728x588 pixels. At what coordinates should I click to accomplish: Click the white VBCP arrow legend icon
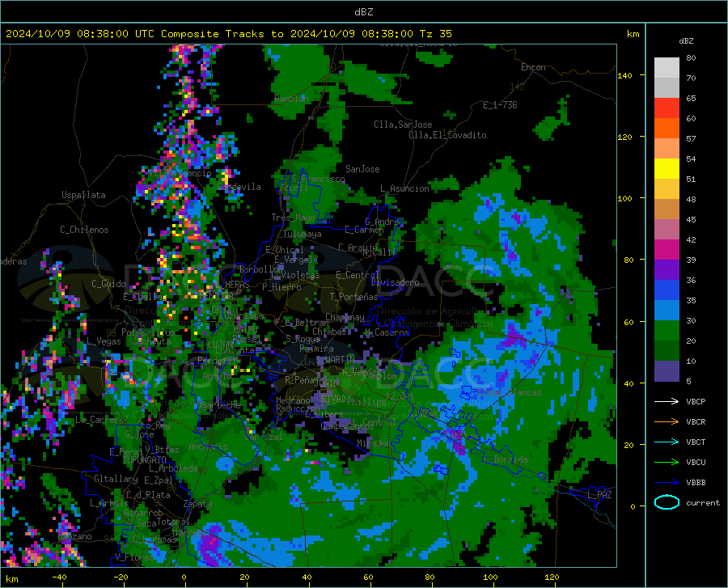click(x=667, y=401)
